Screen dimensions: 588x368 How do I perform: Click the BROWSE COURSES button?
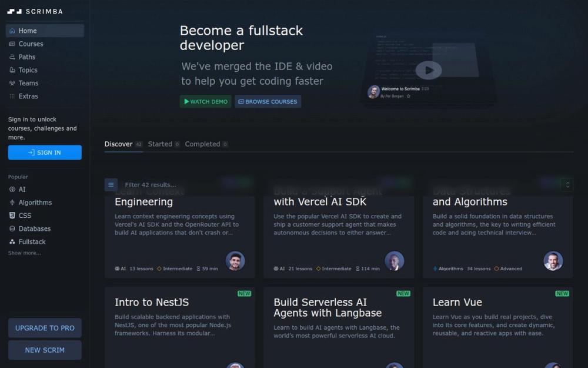pyautogui.click(x=268, y=101)
